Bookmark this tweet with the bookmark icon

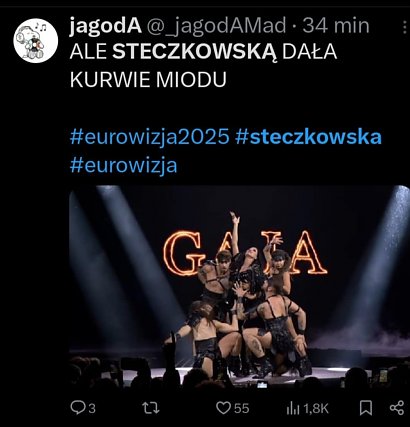click(x=366, y=408)
